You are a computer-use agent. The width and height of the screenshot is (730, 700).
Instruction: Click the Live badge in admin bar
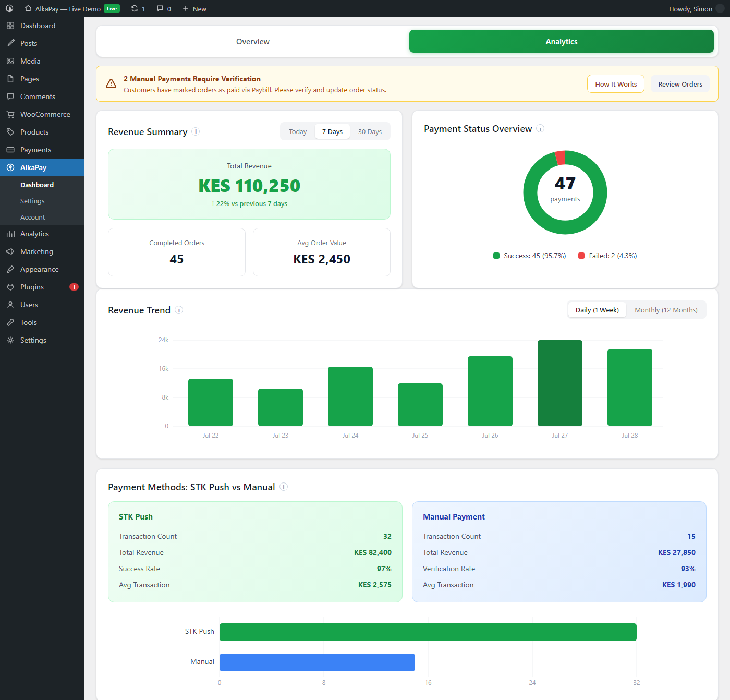(112, 8)
